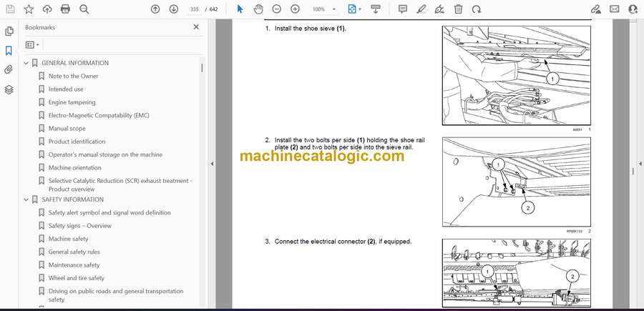Select the General safety rules bookmark
Screen dimensions: 644x311
[74, 252]
